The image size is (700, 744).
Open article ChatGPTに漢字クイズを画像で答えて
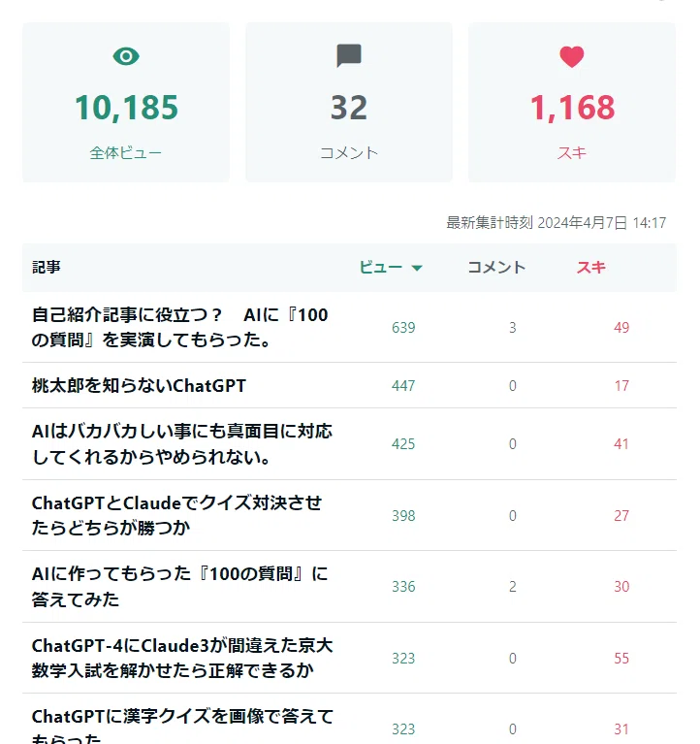click(x=182, y=726)
